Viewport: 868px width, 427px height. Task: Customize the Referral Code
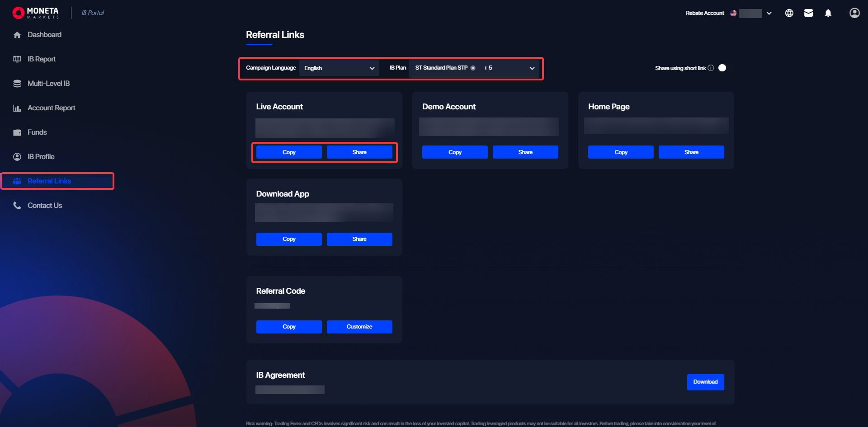(x=359, y=327)
